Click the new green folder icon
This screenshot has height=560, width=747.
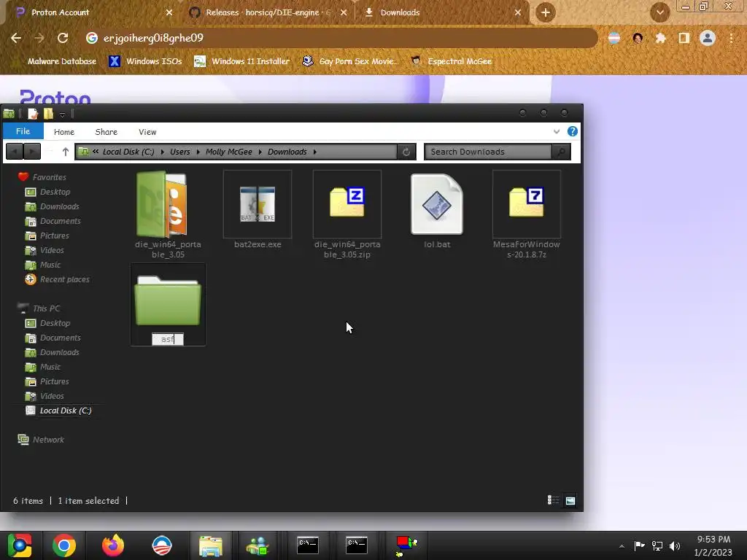(168, 300)
